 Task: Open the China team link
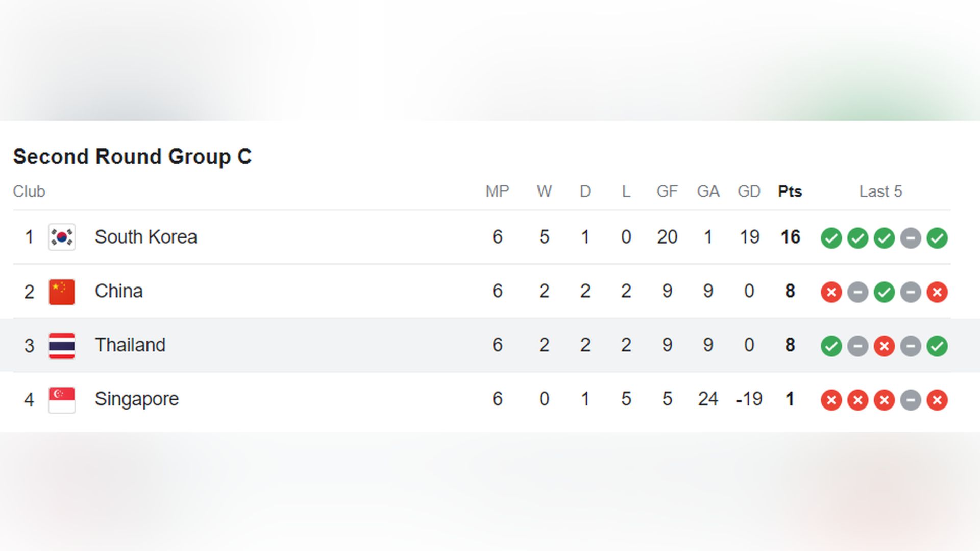click(x=119, y=291)
